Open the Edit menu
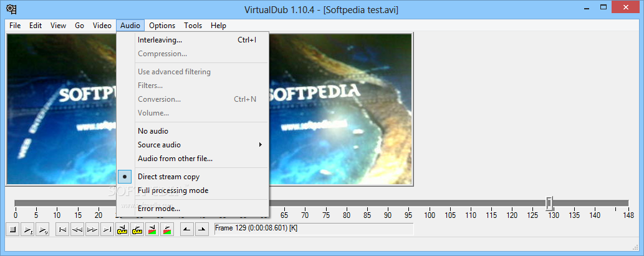Viewport: 644px width, 256px height. click(36, 26)
